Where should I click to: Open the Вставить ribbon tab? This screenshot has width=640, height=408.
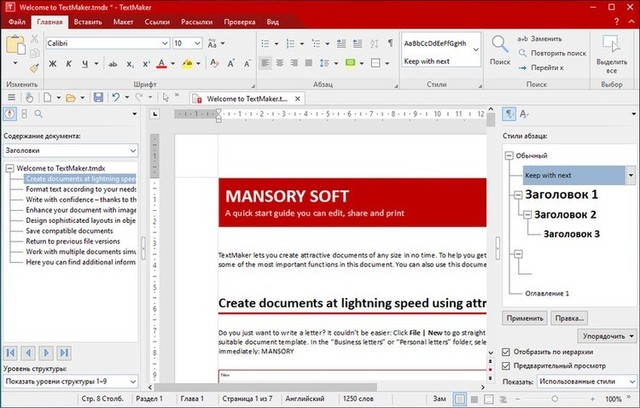tap(90, 20)
